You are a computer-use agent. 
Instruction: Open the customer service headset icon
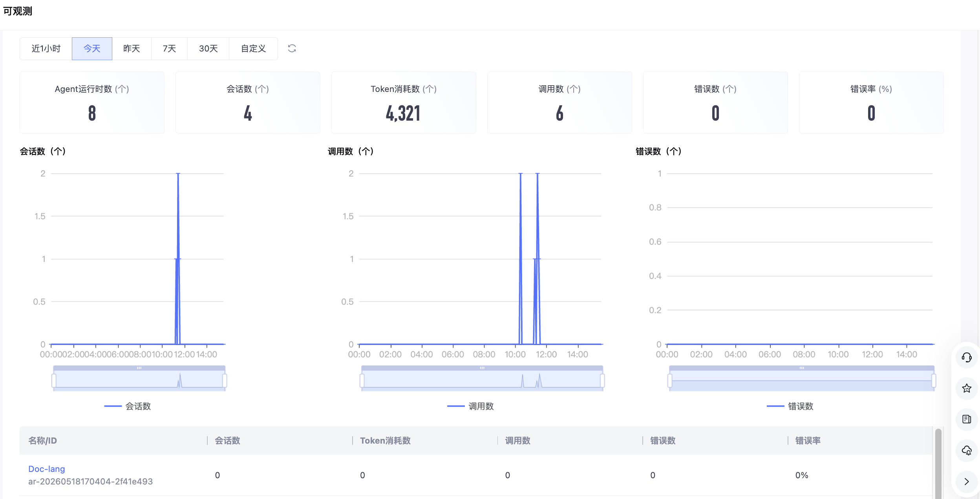tap(967, 357)
